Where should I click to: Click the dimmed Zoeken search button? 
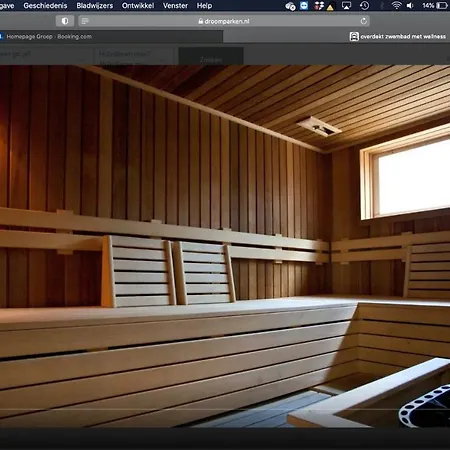pos(211,56)
